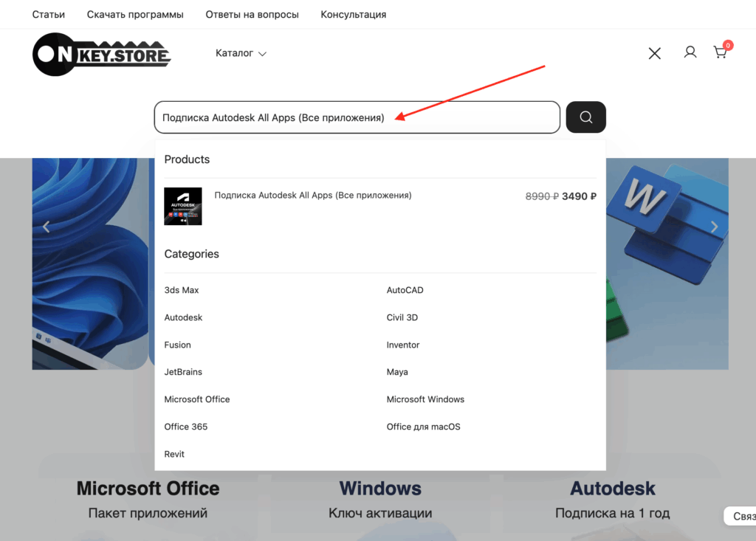Viewport: 756px width, 541px height.
Task: Select the Revit category
Action: tap(174, 454)
